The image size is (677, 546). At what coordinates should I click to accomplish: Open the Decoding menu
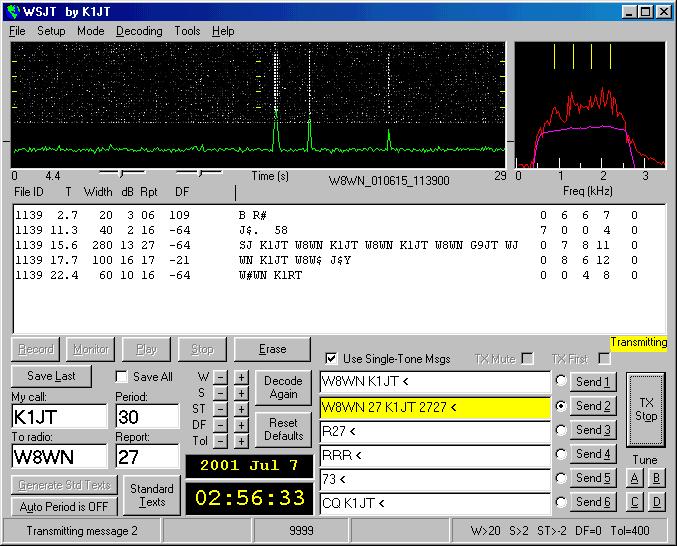coord(139,31)
